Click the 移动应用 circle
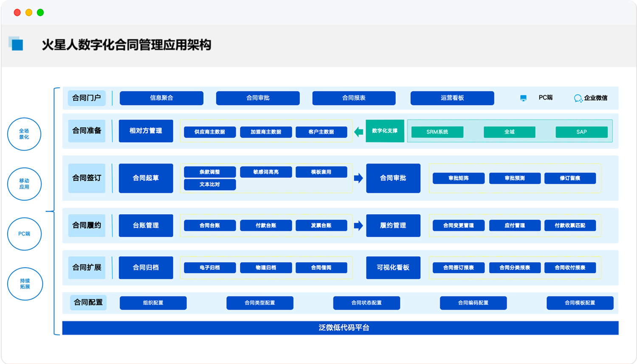The image size is (637, 364). 24,184
